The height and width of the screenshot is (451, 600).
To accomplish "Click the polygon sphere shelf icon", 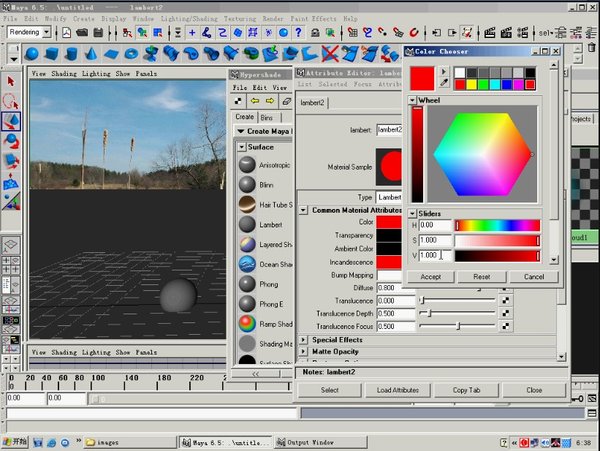I will coord(32,53).
